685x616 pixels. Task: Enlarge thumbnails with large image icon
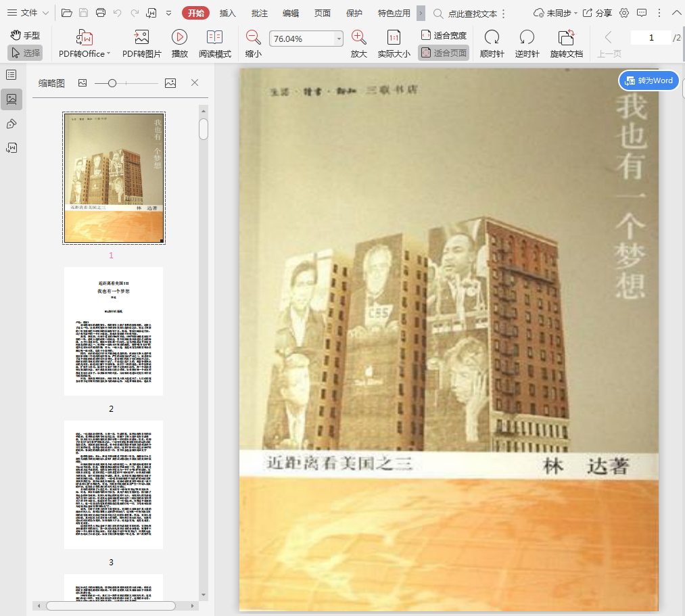click(x=170, y=83)
